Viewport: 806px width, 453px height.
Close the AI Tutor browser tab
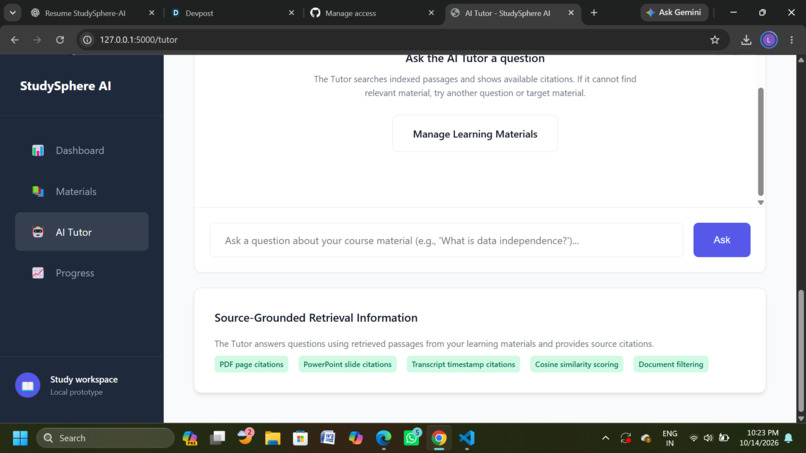click(571, 13)
